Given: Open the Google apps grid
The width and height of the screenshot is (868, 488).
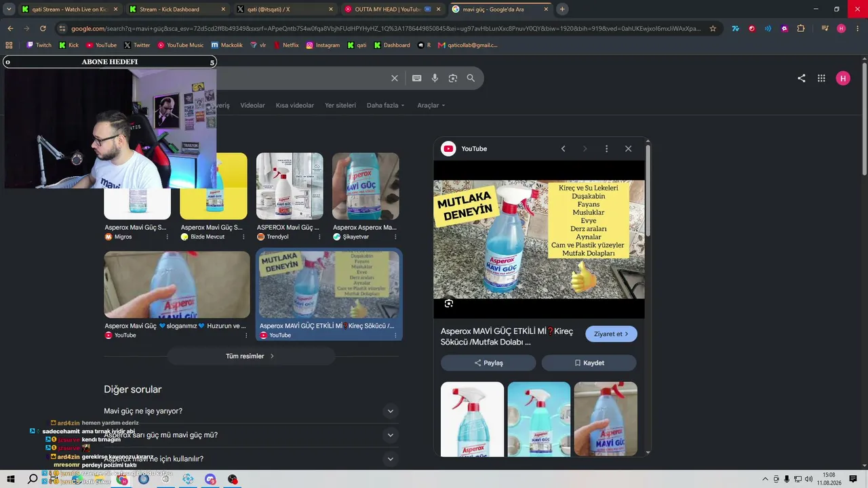Looking at the screenshot, I should (821, 78).
